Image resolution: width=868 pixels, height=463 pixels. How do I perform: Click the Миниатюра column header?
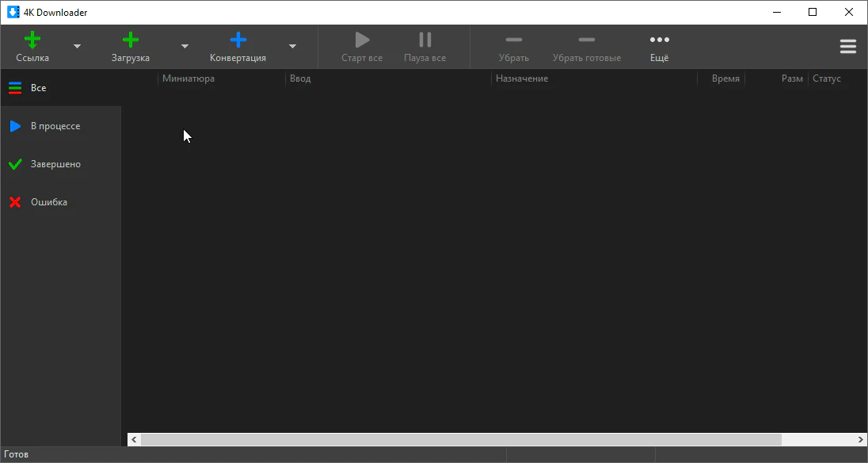coord(188,78)
